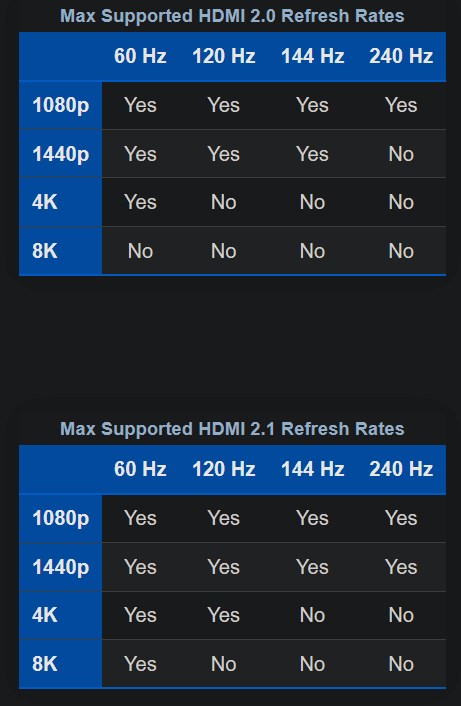This screenshot has height=706, width=461.
Task: Select 60 Hz header in HDMI 2.0 table
Action: [140, 56]
